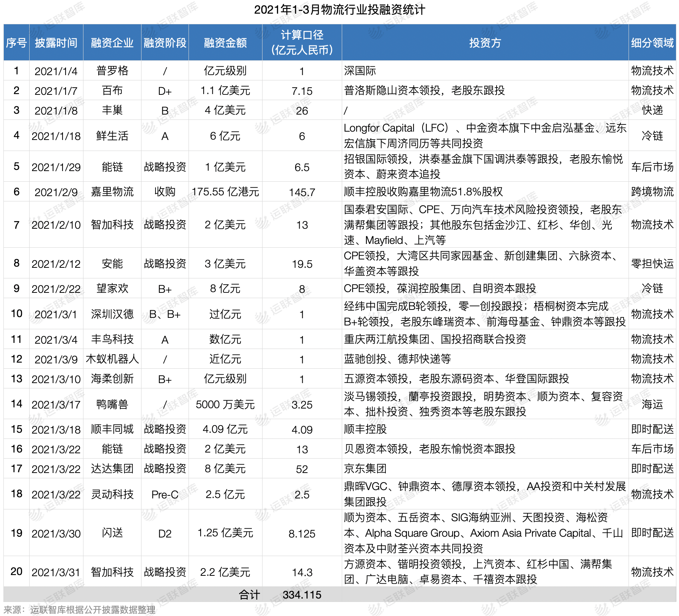The height and width of the screenshot is (616, 679).
Task: Click the total label 合计
Action: point(250,595)
